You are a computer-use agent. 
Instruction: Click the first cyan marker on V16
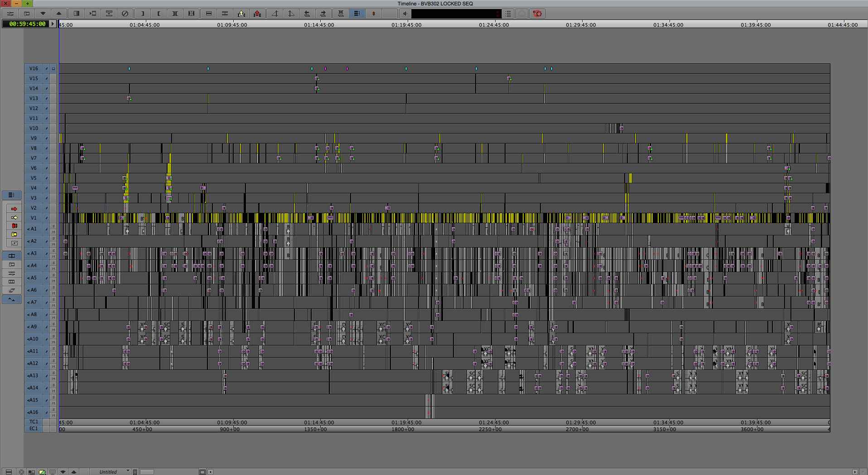tap(129, 69)
